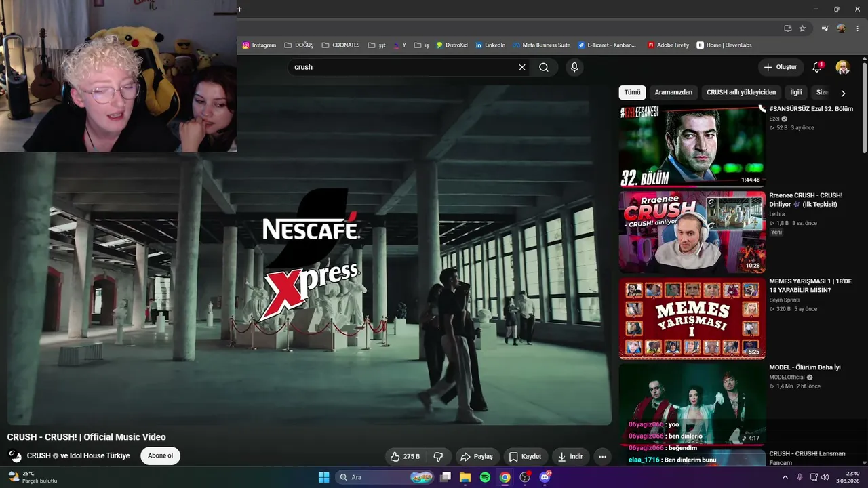
Task: Open the Adobe Firefly bookmark
Action: point(668,45)
